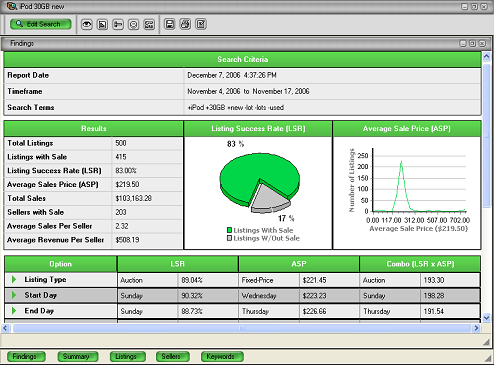
Task: Switch to the Findings tab
Action: coord(26,356)
